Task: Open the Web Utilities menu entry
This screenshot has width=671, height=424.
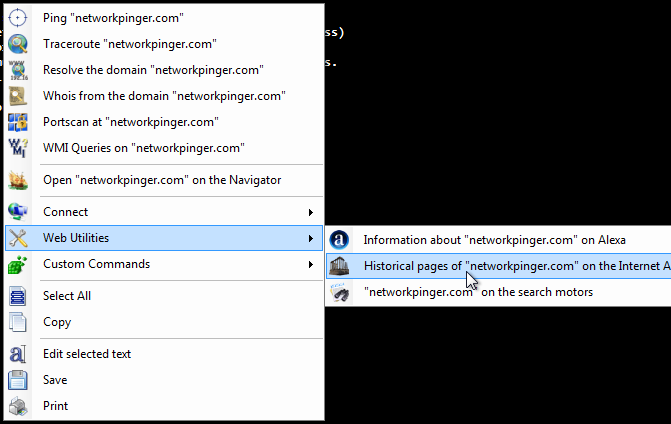Action: tap(164, 238)
